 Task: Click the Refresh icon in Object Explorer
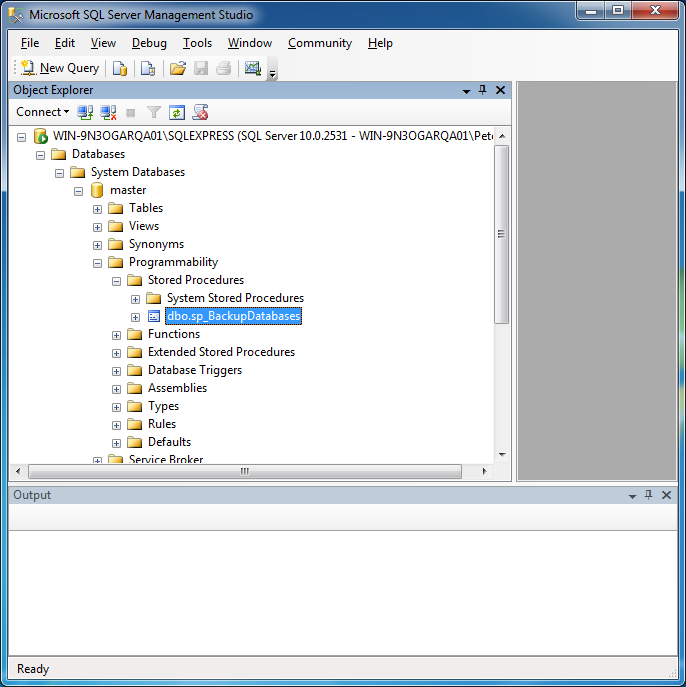click(177, 113)
